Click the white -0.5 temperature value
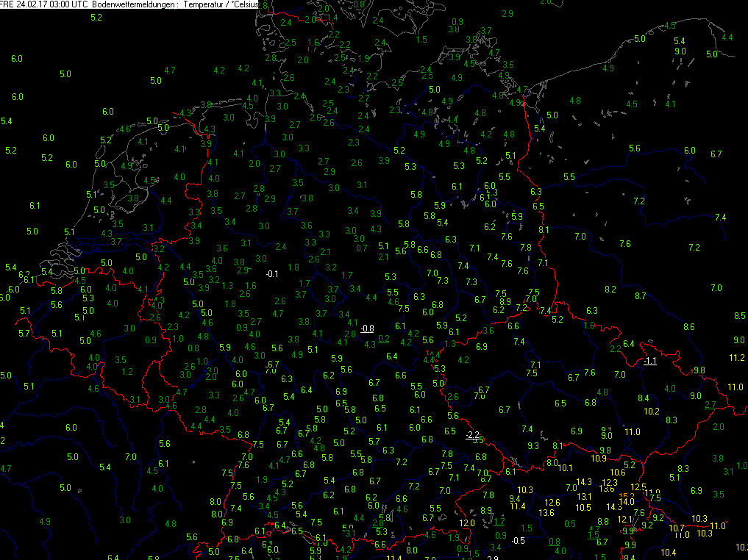 518,541
